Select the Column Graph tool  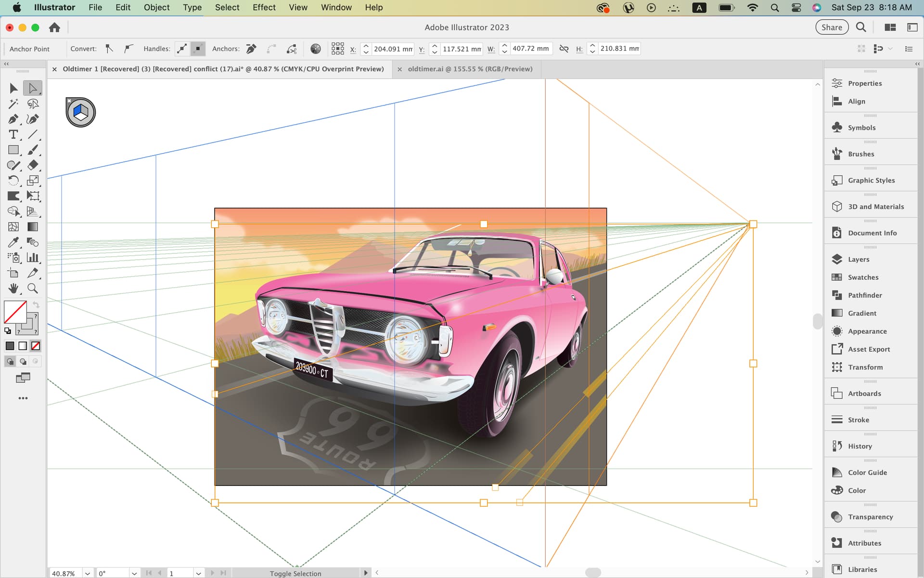(x=33, y=258)
